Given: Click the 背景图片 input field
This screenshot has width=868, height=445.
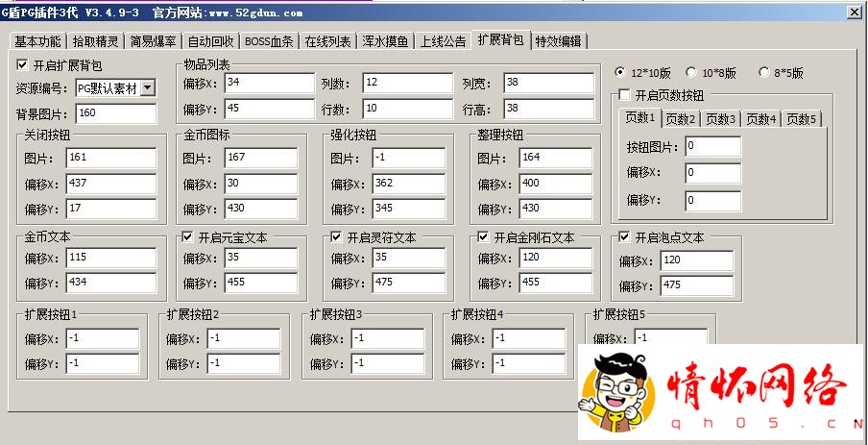Looking at the screenshot, I should (x=115, y=113).
